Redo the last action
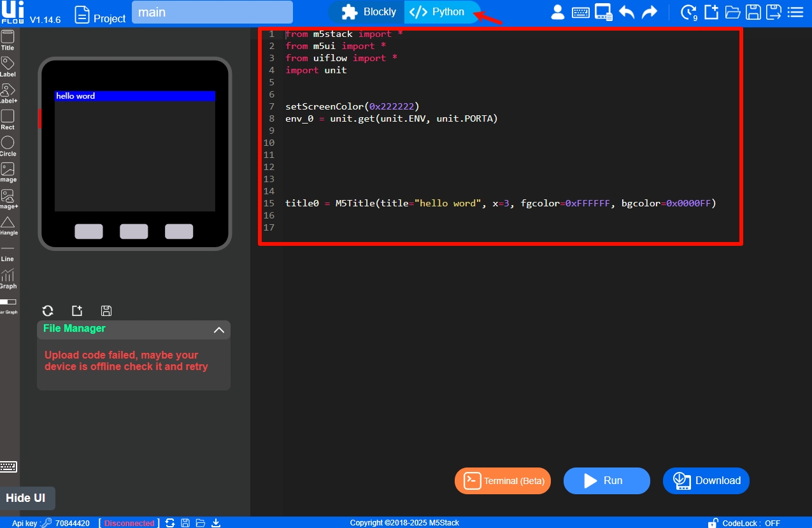 coord(650,12)
